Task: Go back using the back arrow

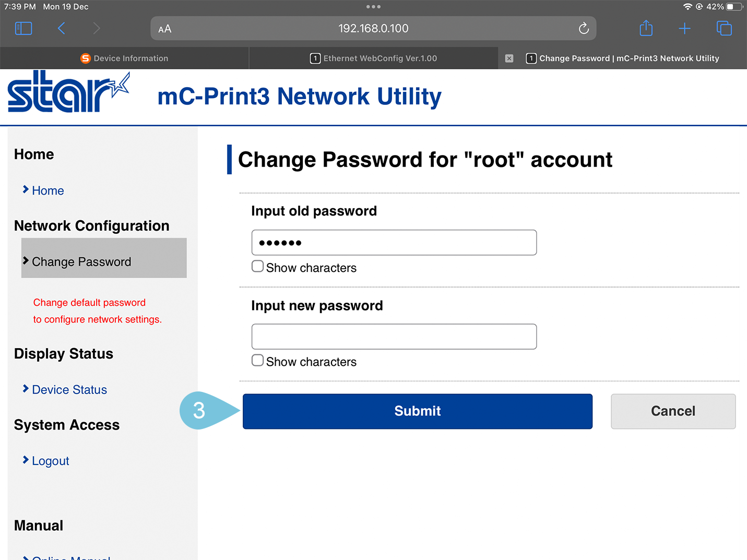Action: tap(62, 28)
